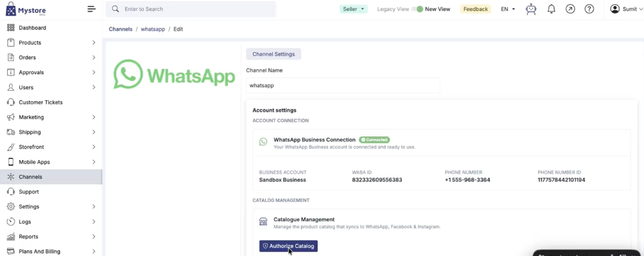Click the Mystore logo
The height and width of the screenshot is (256, 644).
26,9
